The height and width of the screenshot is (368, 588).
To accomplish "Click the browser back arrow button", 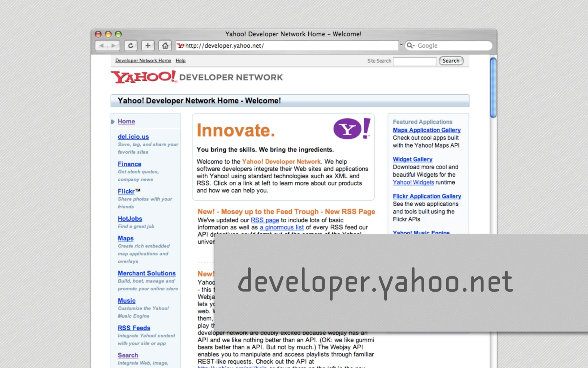I will coord(101,46).
